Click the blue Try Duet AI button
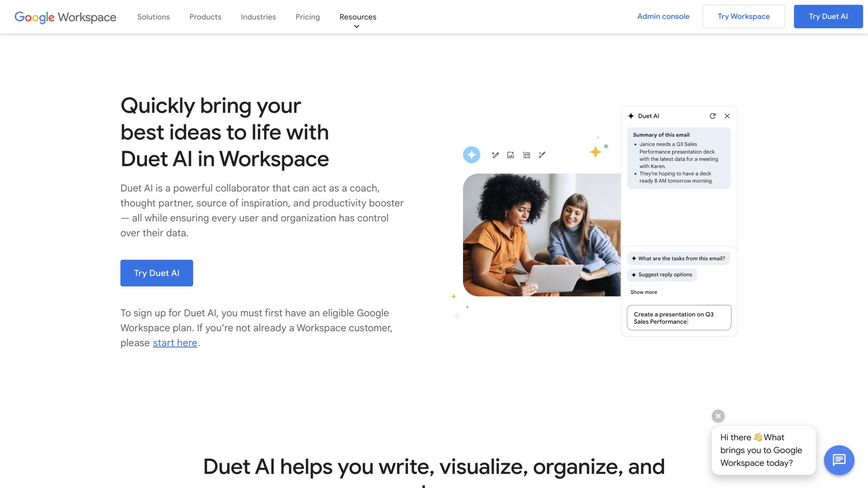 (156, 273)
